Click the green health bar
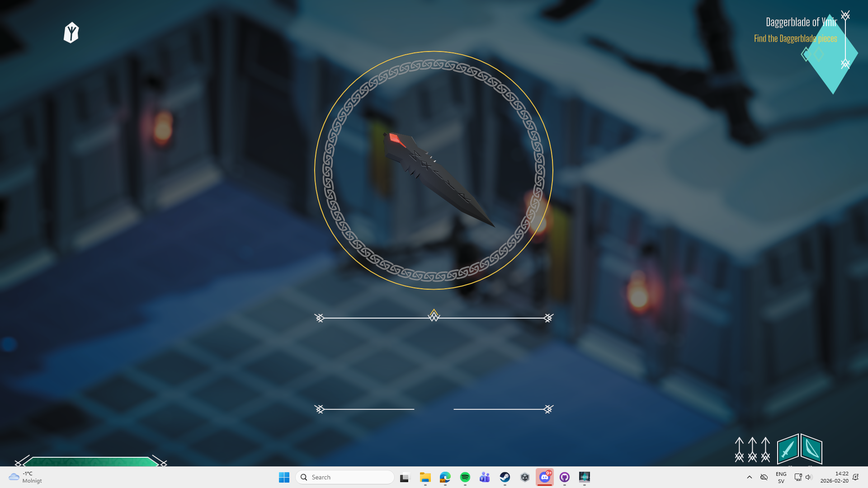The image size is (868, 488). click(x=90, y=461)
